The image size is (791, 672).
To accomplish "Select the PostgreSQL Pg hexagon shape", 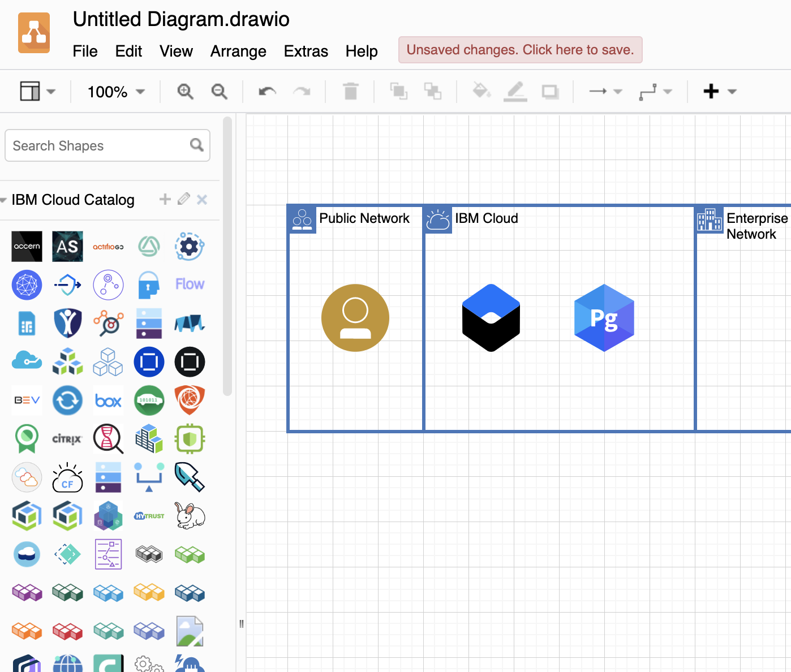I will click(604, 318).
